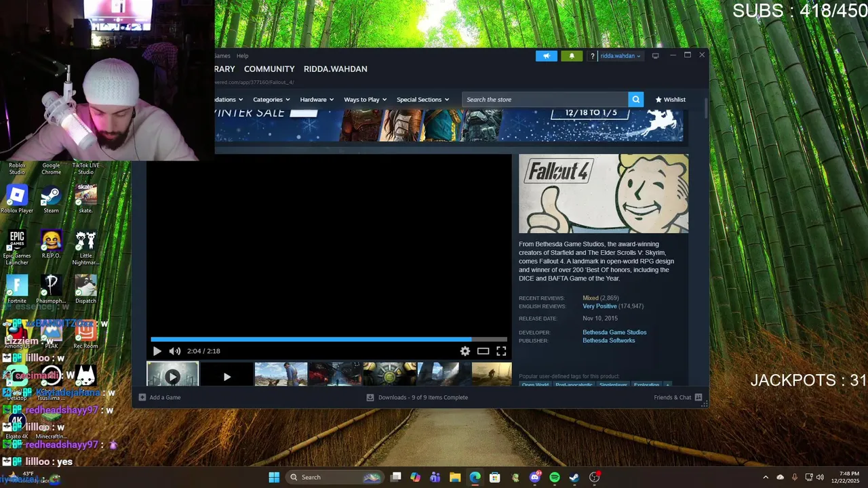Switch to Microsoft Edge on the taskbar
The image size is (868, 488).
[x=475, y=477]
